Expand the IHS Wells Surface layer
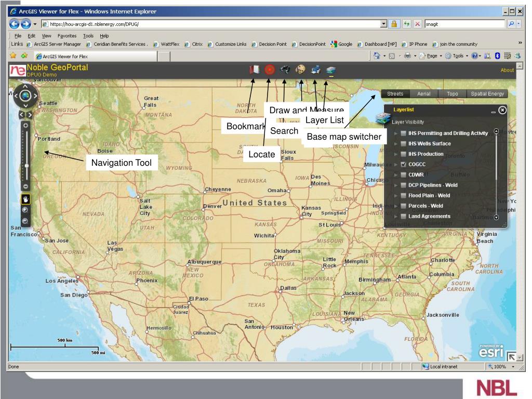 (395, 143)
